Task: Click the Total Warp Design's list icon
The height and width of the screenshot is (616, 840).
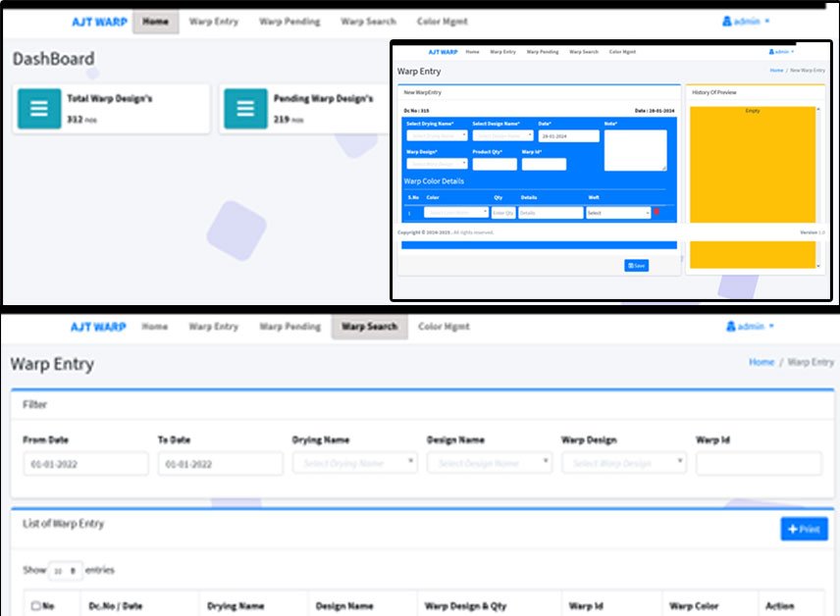Action: [39, 109]
